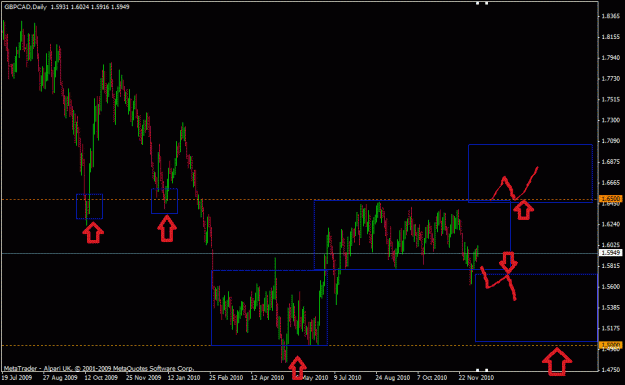Click the high value 1.6024 in header
625x385 pixels.
click(80, 7)
